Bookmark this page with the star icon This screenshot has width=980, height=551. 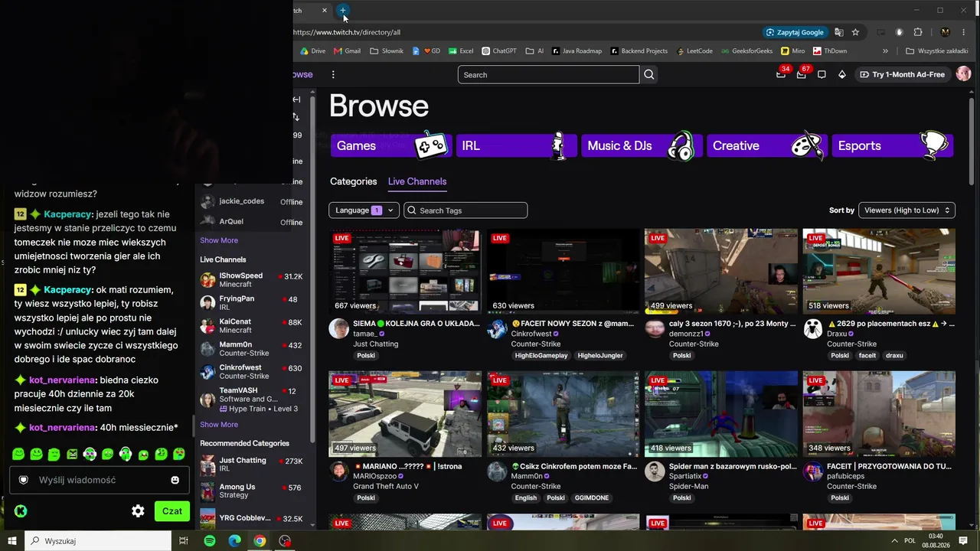(855, 32)
